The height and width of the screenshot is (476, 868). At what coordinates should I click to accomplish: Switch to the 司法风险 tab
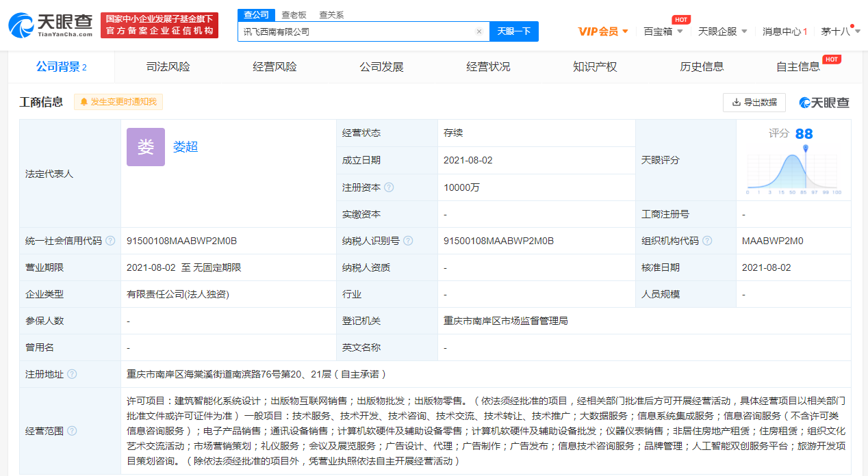pyautogui.click(x=168, y=67)
